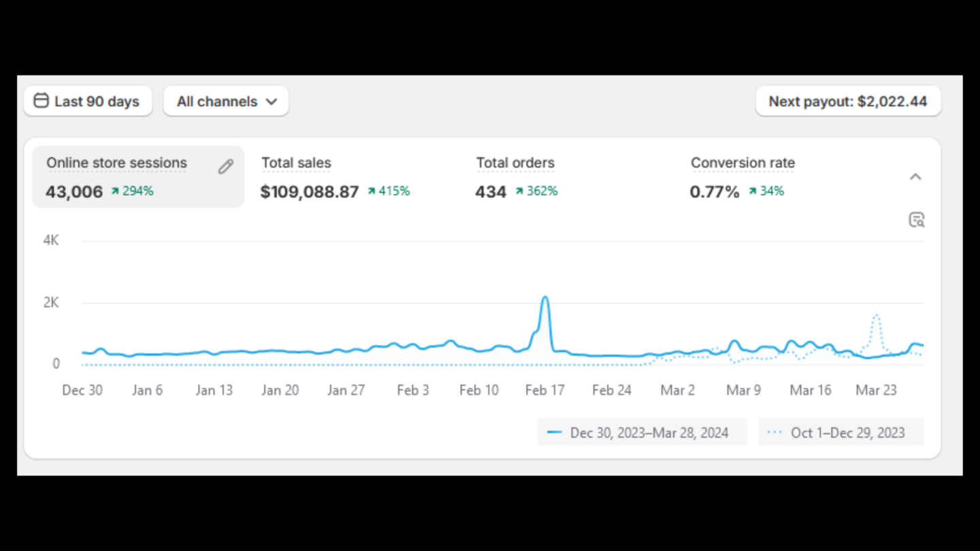Click the 362% total orders trend indicator
Screen dimensions: 980x551
536,191
